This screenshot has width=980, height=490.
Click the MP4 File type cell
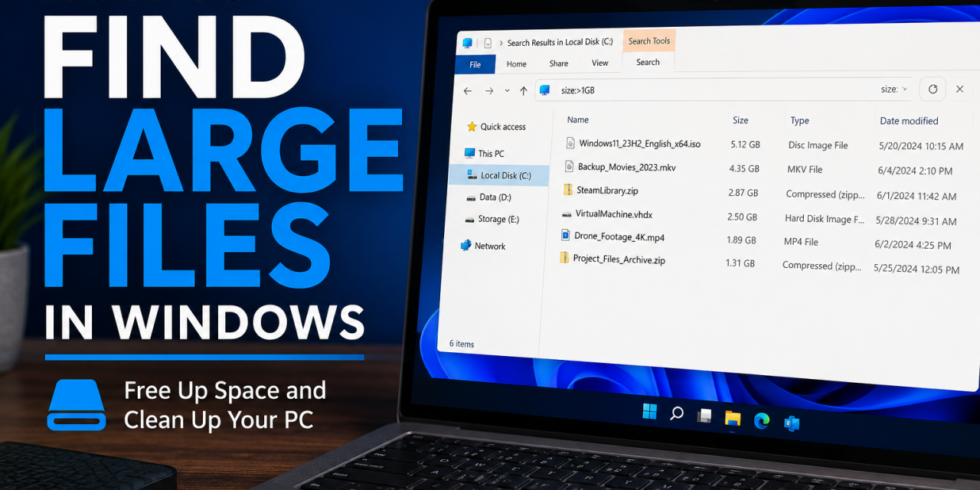coord(801,242)
